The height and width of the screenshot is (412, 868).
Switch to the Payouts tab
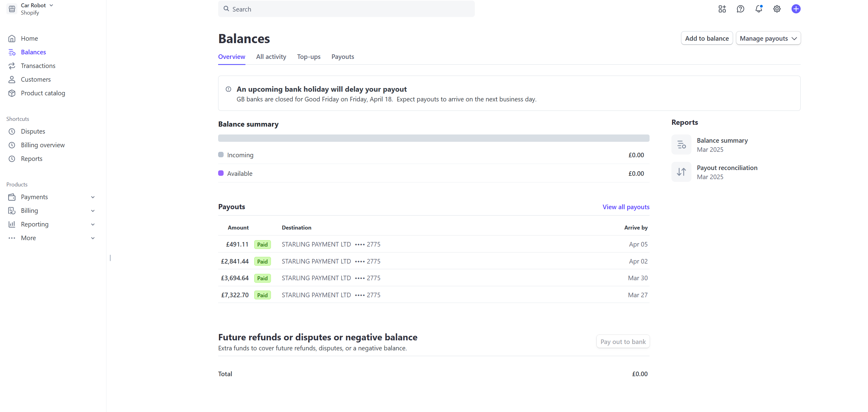click(343, 57)
